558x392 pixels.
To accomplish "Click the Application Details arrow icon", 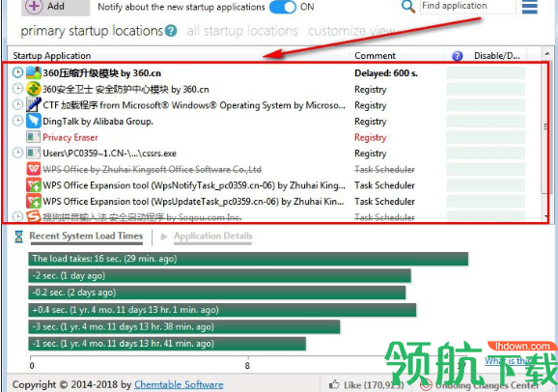I will click(x=164, y=237).
